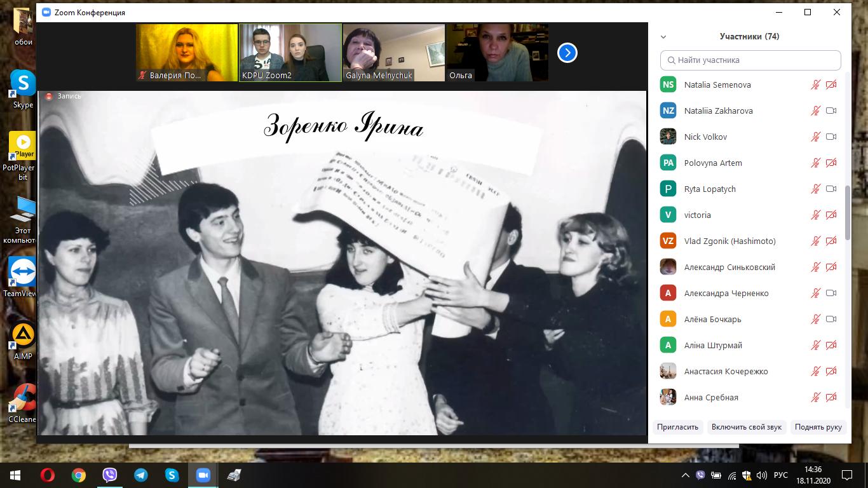Collapse the Участники panel chevron
The width and height of the screenshot is (868, 488).
pyautogui.click(x=663, y=37)
